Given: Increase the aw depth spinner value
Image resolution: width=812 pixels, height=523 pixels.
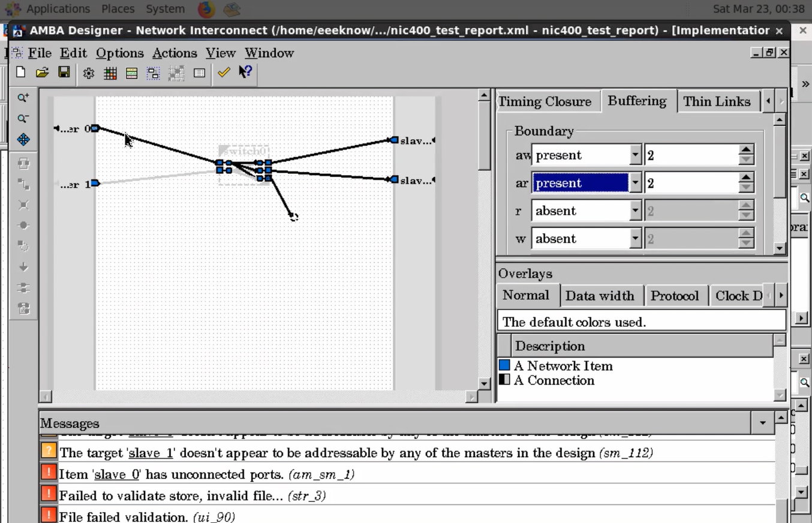Looking at the screenshot, I should pyautogui.click(x=746, y=150).
